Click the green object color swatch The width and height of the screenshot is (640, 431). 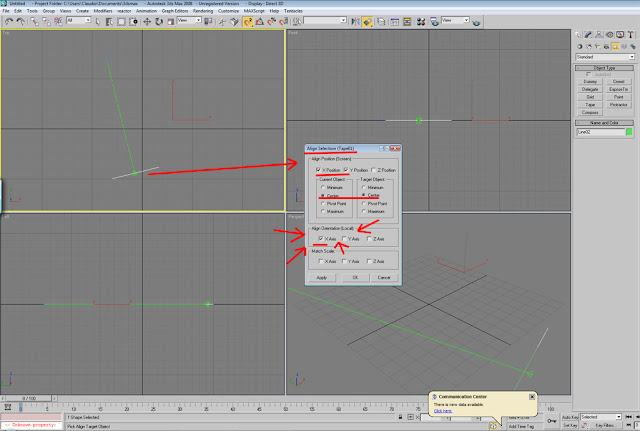pos(629,132)
